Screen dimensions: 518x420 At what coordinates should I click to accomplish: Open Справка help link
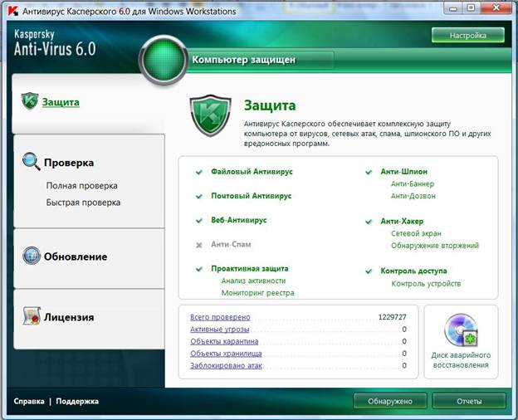[29, 401]
